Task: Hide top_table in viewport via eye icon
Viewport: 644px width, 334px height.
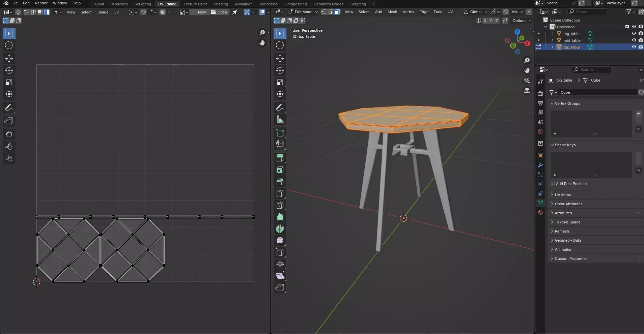Action: coord(634,47)
